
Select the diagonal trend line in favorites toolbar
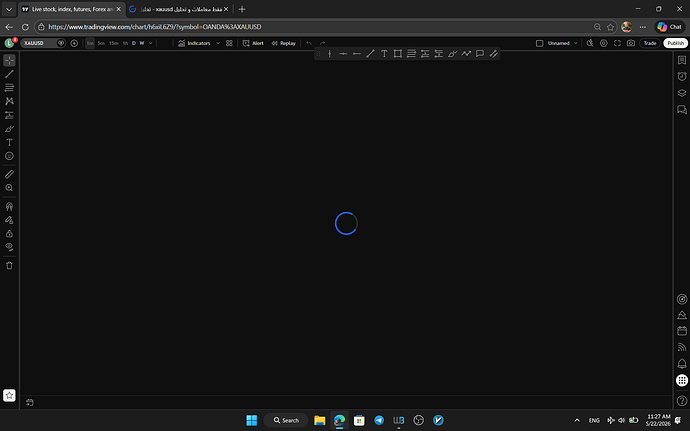(x=371, y=54)
